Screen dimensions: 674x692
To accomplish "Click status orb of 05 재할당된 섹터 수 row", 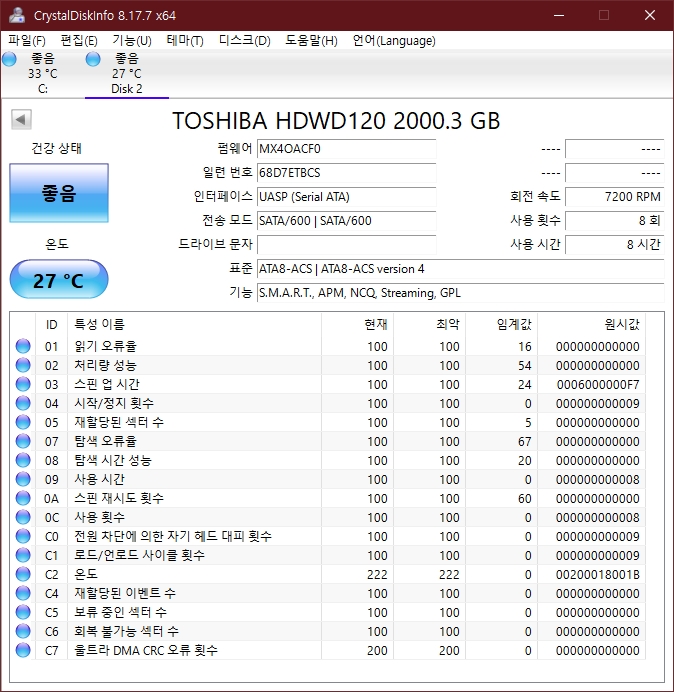I will (x=23, y=422).
